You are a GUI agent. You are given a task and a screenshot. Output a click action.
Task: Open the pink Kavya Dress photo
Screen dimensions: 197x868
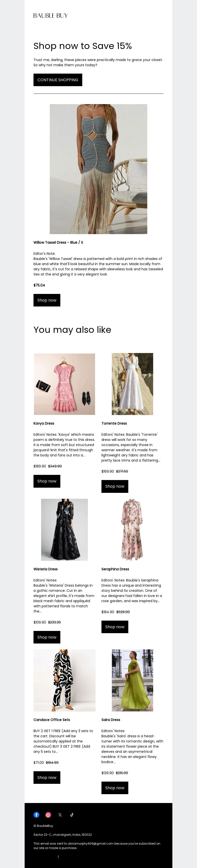[x=65, y=384]
